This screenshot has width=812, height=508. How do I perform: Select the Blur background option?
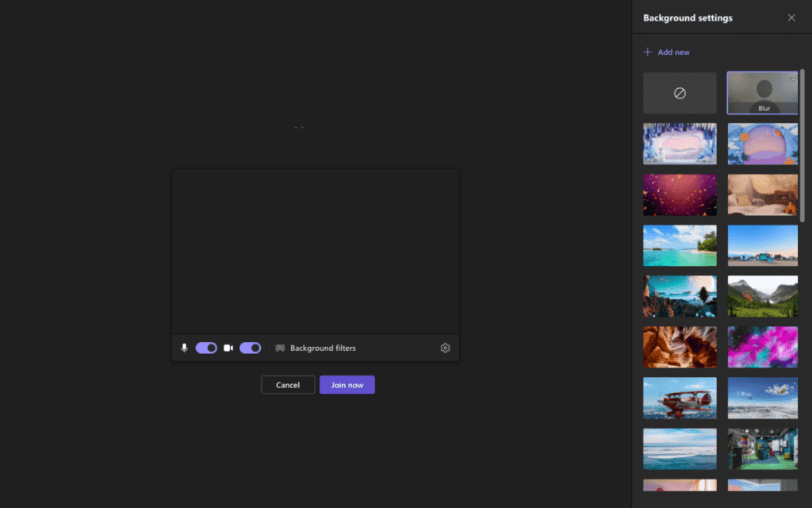(763, 93)
